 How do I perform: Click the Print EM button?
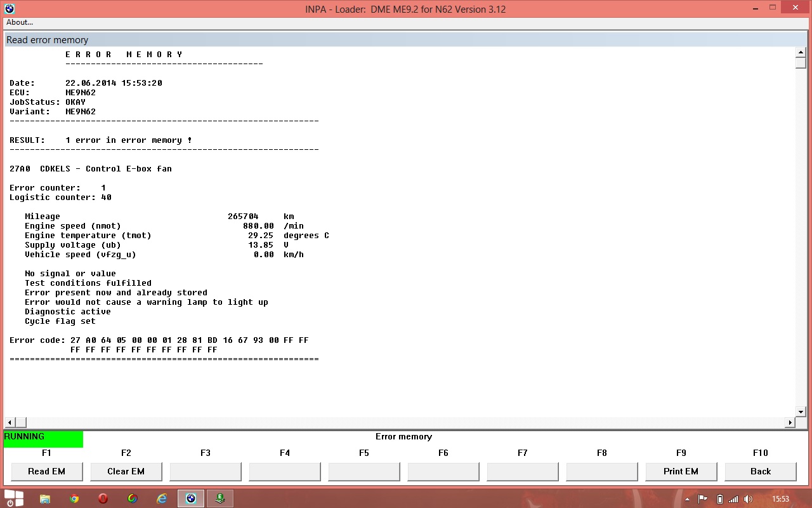coord(681,471)
